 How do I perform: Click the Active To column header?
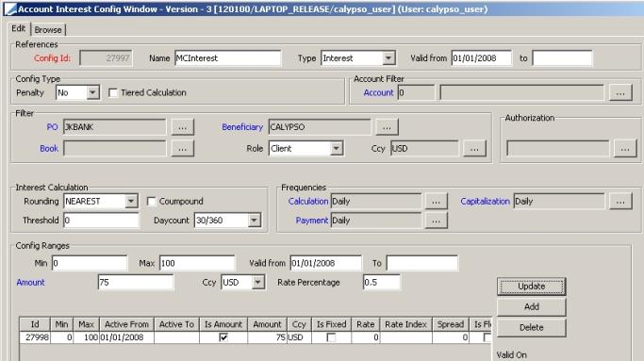tap(176, 324)
